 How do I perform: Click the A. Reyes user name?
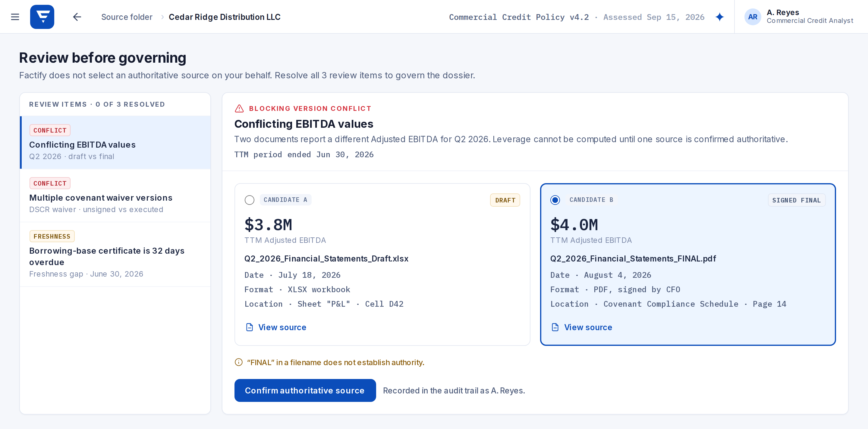[x=783, y=12]
